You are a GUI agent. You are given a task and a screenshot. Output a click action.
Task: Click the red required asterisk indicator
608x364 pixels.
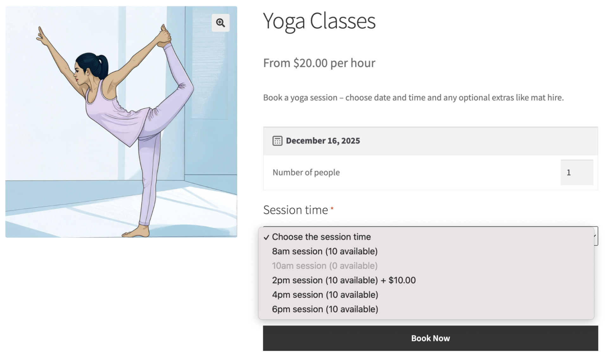[x=332, y=208]
